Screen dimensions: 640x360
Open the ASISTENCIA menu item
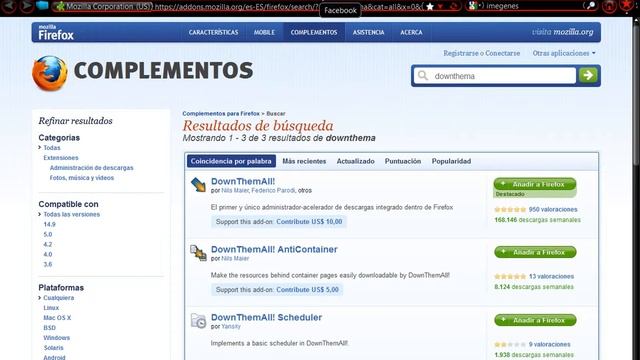click(369, 32)
